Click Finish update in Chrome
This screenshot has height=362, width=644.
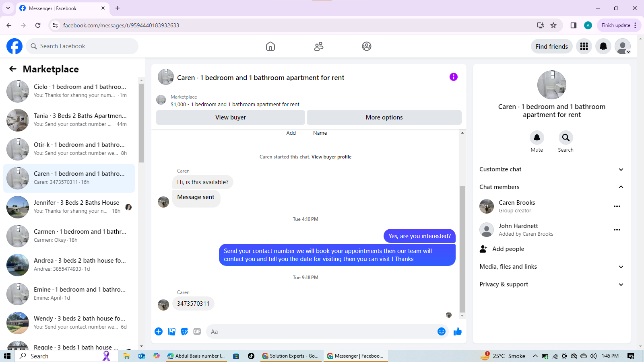pyautogui.click(x=619, y=25)
